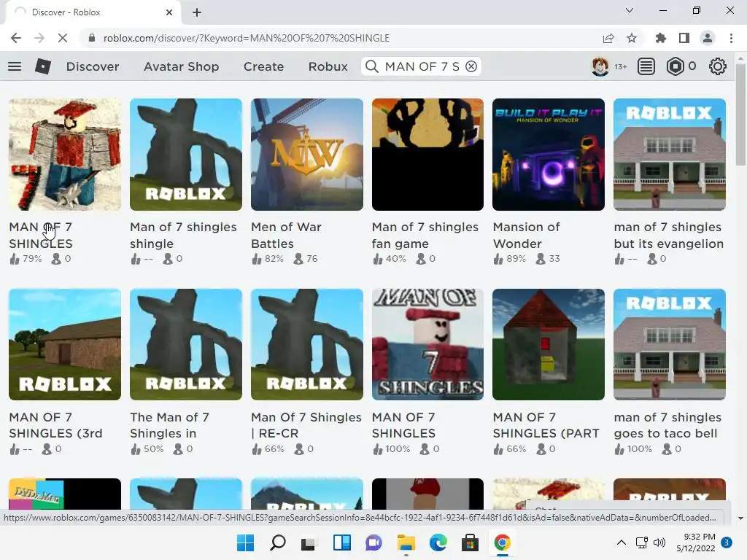The image size is (747, 560).
Task: Share this page via share icon
Action: [x=608, y=38]
